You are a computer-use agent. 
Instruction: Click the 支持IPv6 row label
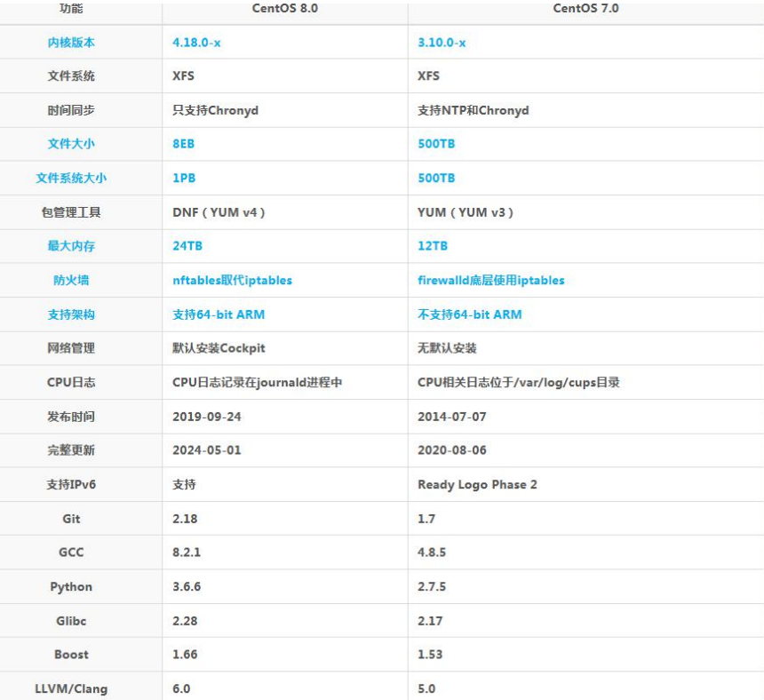(x=71, y=484)
